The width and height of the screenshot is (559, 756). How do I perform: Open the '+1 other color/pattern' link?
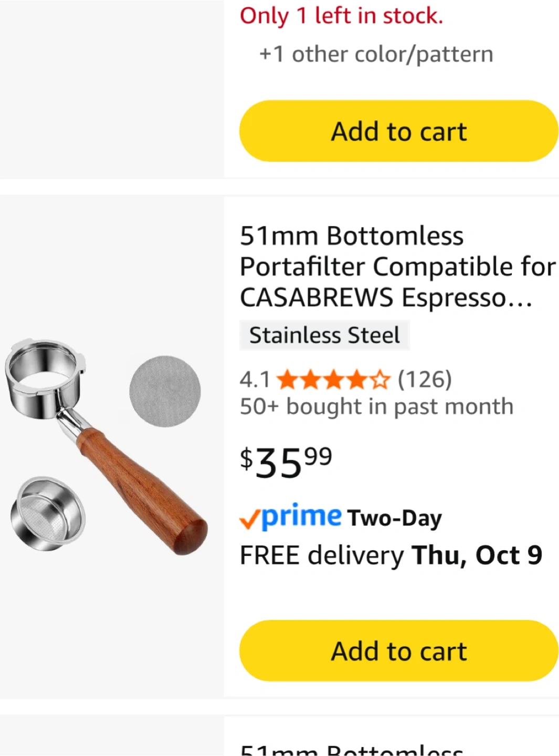pyautogui.click(x=376, y=54)
